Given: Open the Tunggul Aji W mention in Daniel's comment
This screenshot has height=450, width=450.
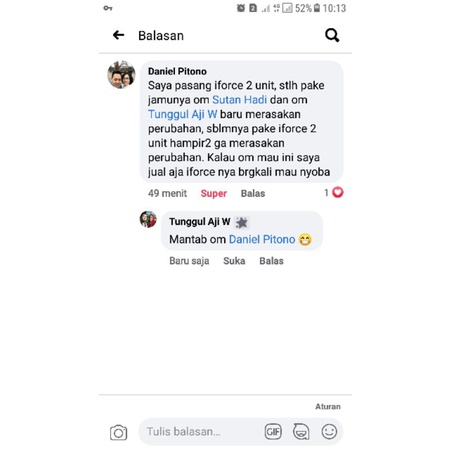Looking at the screenshot, I should point(183,114).
